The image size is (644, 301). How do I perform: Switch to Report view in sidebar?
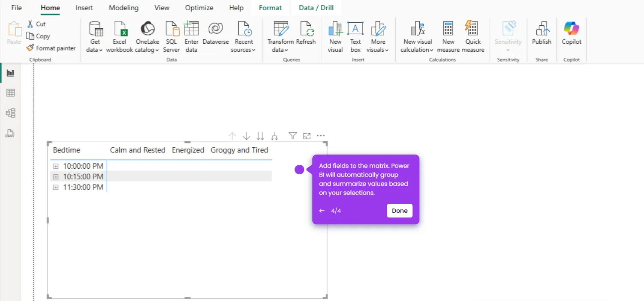pyautogui.click(x=11, y=73)
